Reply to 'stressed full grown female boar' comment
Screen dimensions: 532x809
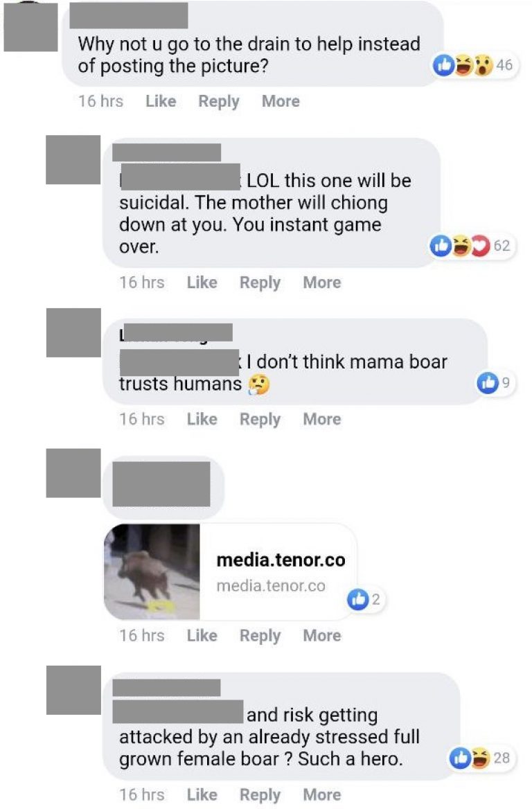point(260,795)
